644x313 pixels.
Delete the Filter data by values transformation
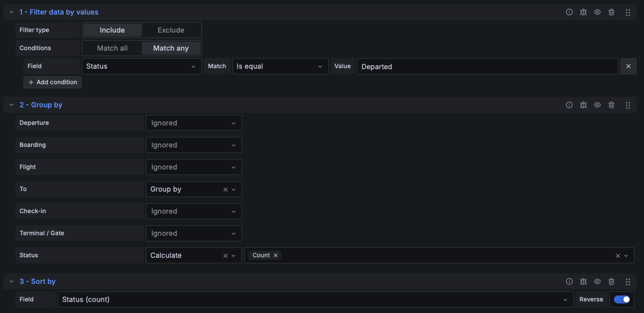(x=611, y=12)
